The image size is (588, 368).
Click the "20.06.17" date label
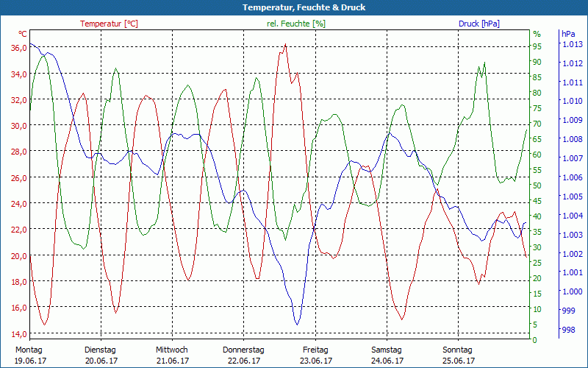101,361
